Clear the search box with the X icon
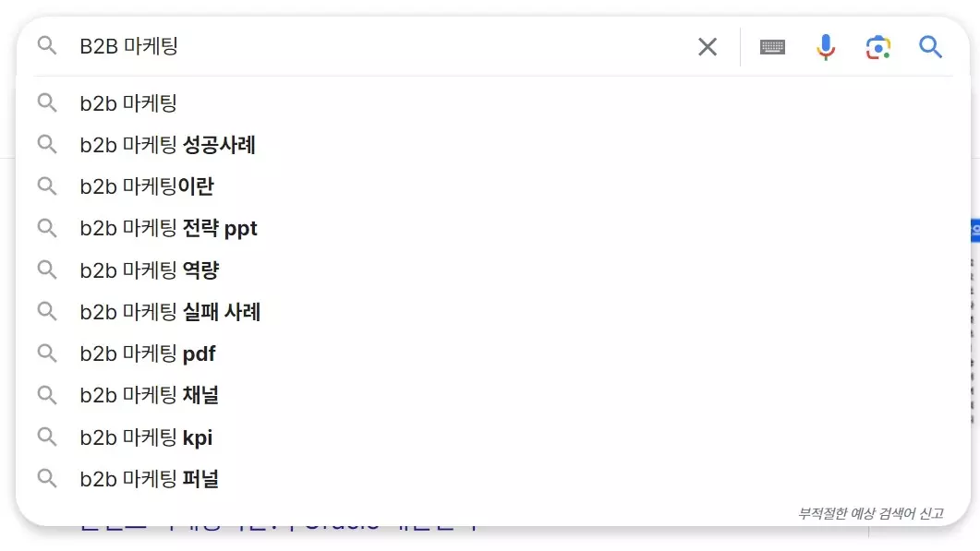 [707, 46]
